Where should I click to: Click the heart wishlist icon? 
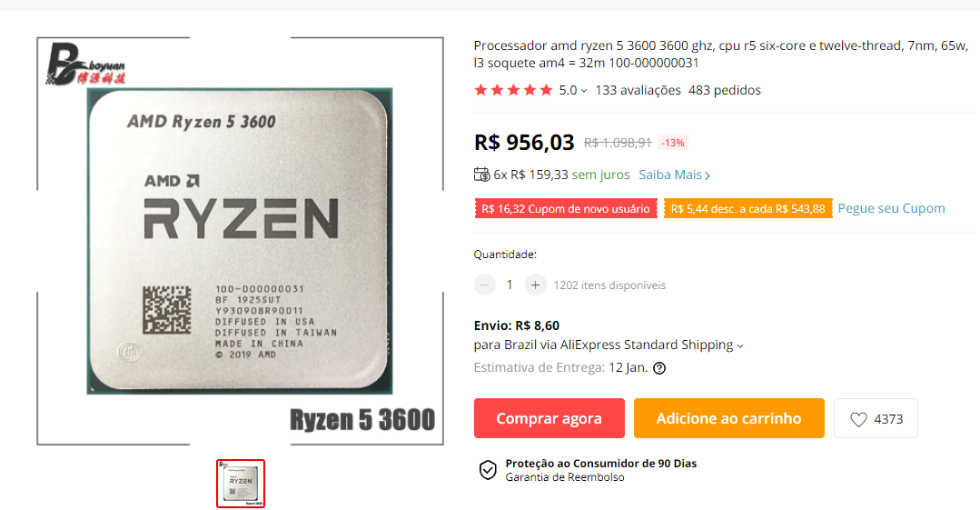pos(859,419)
